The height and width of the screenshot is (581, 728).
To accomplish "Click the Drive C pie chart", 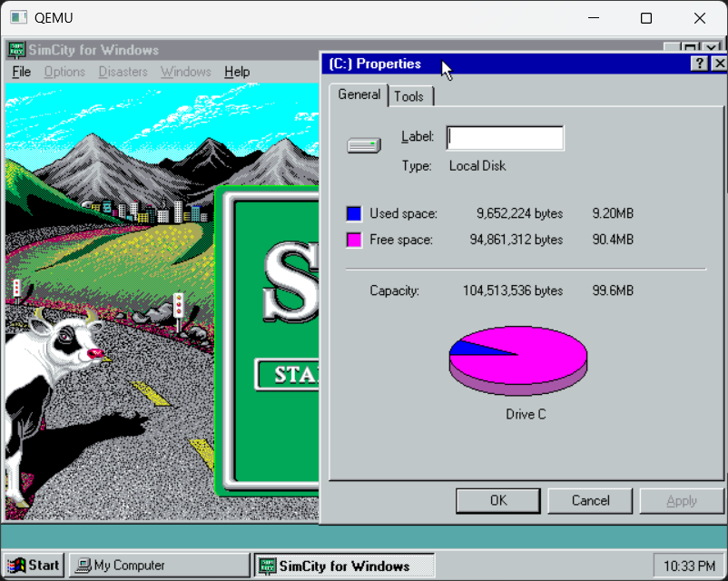I will click(517, 359).
